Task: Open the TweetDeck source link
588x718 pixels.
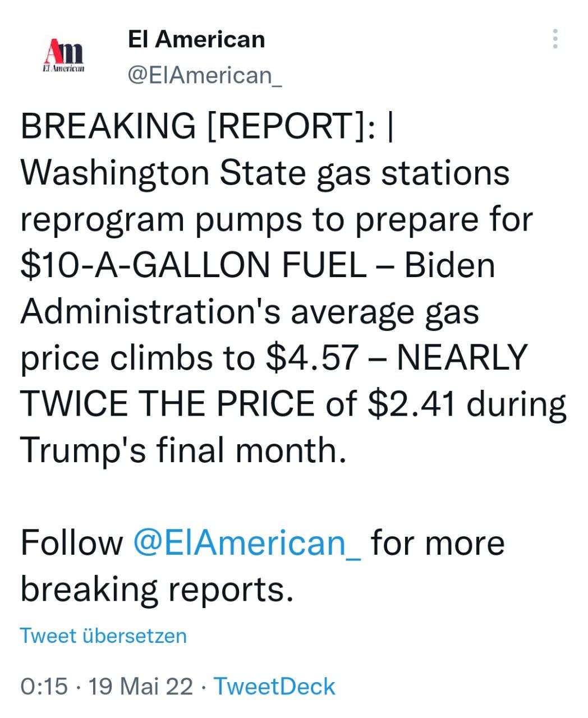Action: 274,687
